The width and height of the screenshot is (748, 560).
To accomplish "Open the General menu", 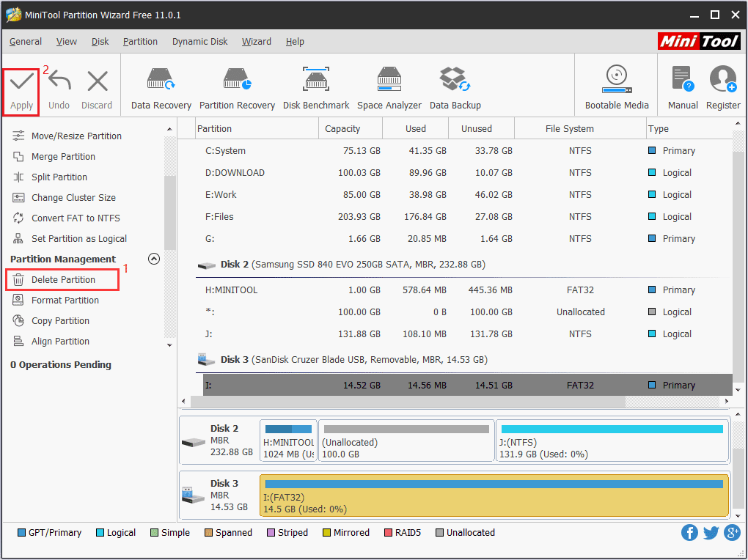I will tap(25, 42).
